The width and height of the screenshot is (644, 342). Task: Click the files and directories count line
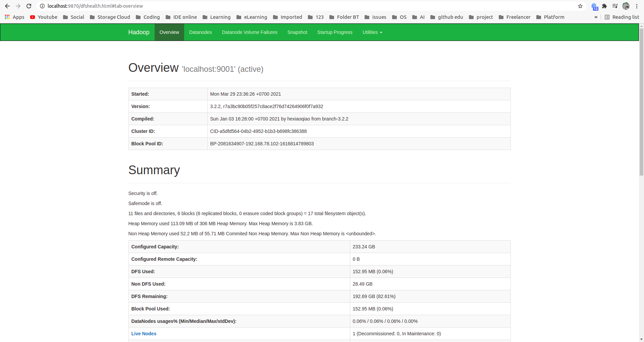click(247, 213)
